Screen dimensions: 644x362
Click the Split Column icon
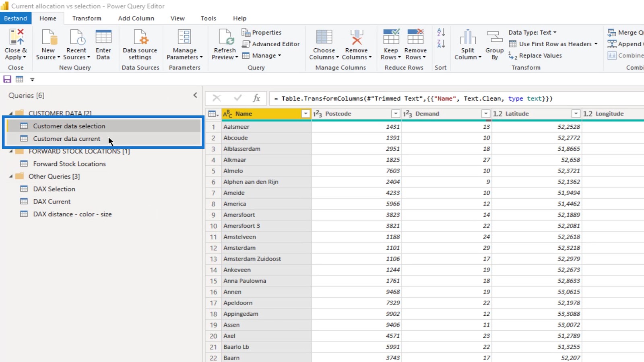tap(467, 37)
